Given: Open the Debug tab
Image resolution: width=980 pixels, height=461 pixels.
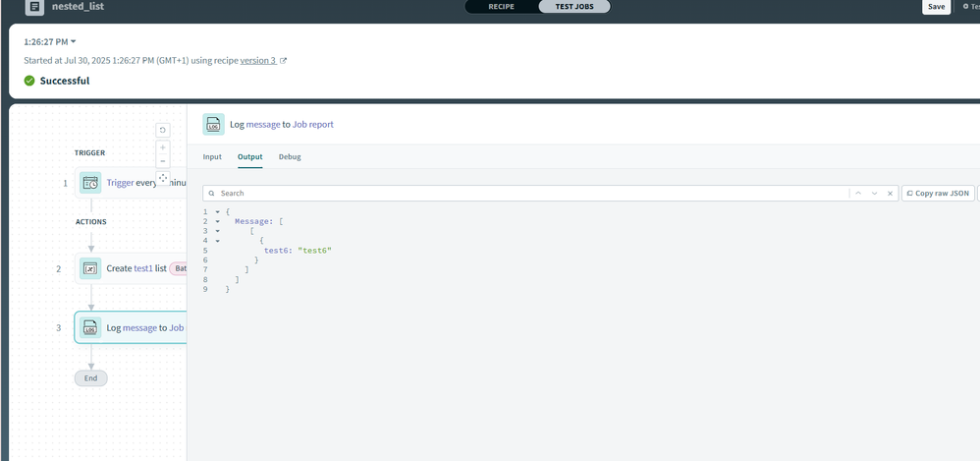Looking at the screenshot, I should click(290, 157).
